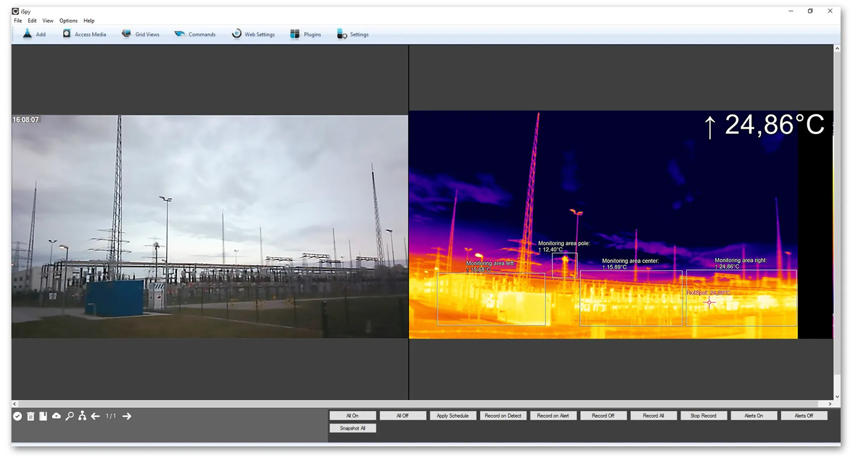
Task: Open the Commands toolbar dropdown
Action: [x=195, y=34]
